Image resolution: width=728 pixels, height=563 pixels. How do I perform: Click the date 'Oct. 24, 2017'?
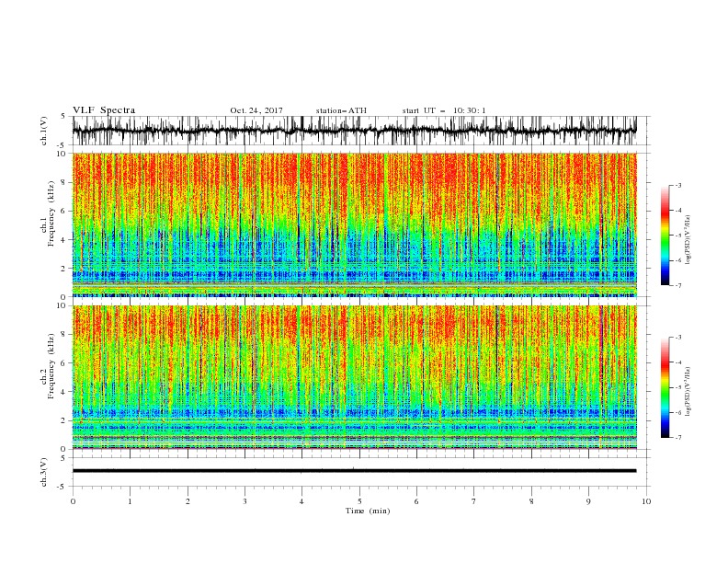(x=256, y=110)
